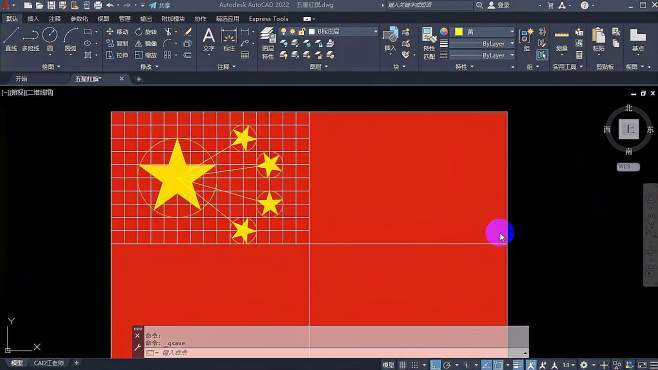The image size is (658, 370).
Task: Choose the Rectangle tool in draw panel
Action: pos(88,32)
